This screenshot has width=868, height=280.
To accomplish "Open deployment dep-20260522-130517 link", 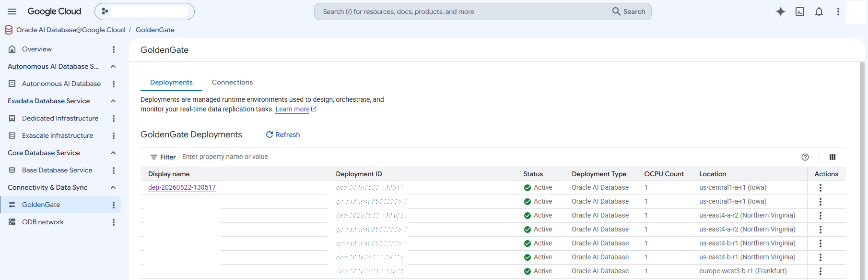I will tap(182, 187).
